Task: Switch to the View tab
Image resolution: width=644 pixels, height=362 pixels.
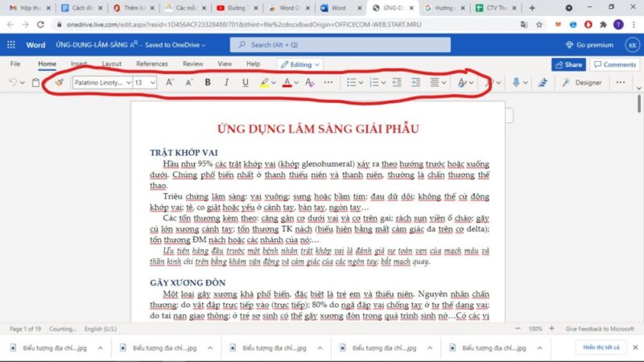Action: pyautogui.click(x=225, y=64)
